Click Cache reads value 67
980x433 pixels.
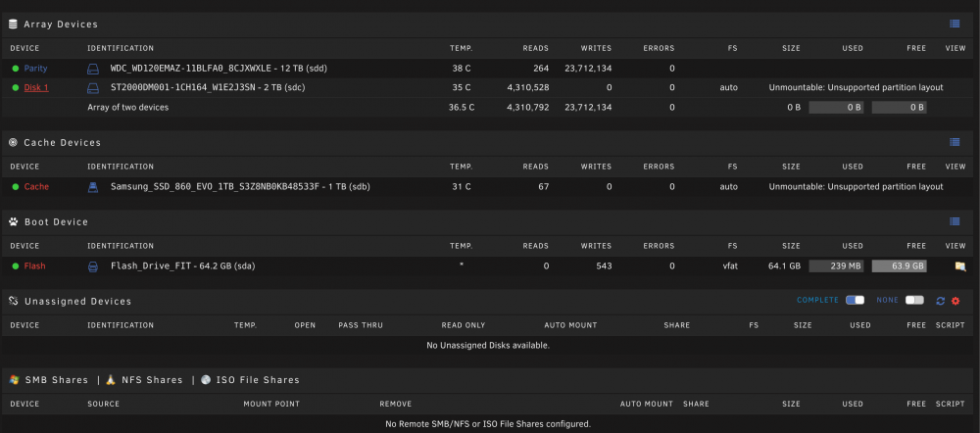[x=542, y=186]
